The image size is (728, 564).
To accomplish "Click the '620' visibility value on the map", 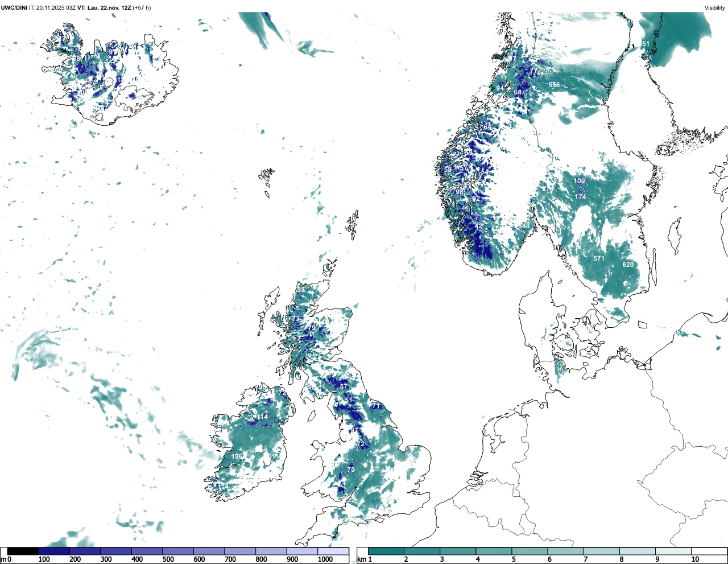I will 628,265.
